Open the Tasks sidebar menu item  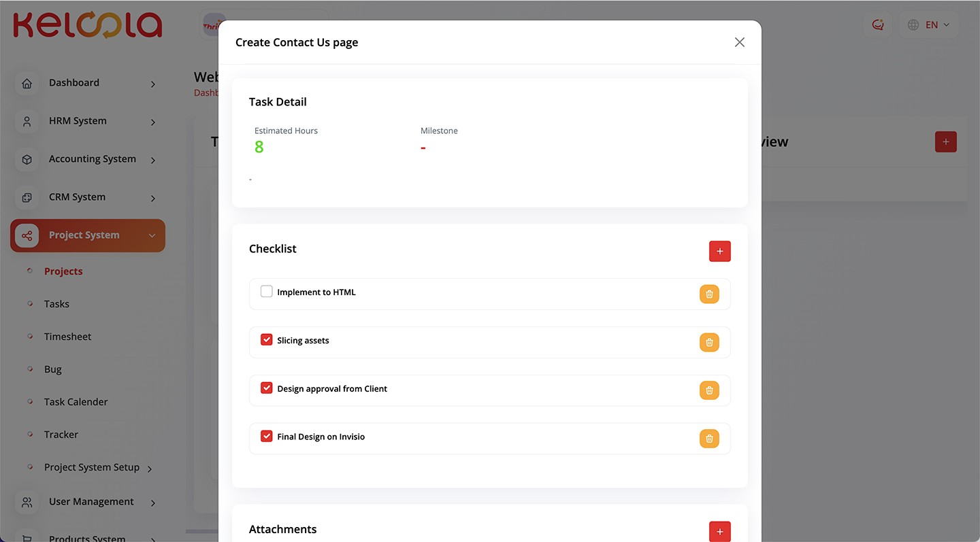point(56,304)
